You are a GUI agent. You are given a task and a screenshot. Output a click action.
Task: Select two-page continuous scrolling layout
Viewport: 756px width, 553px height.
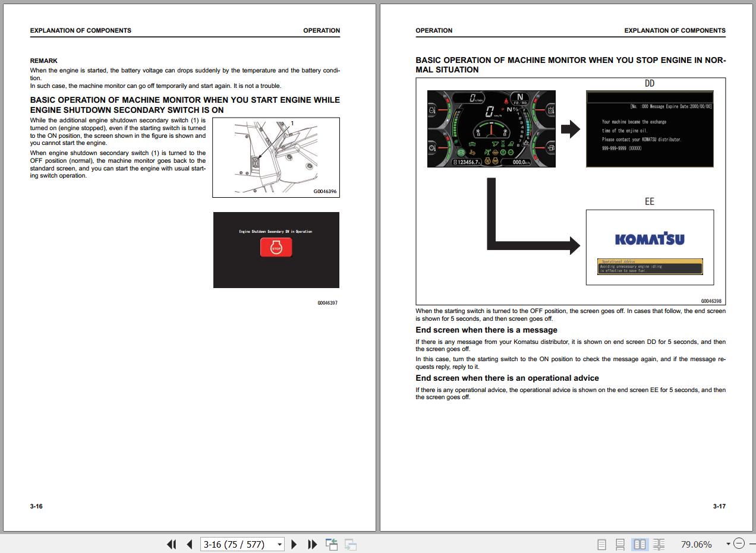click(659, 544)
